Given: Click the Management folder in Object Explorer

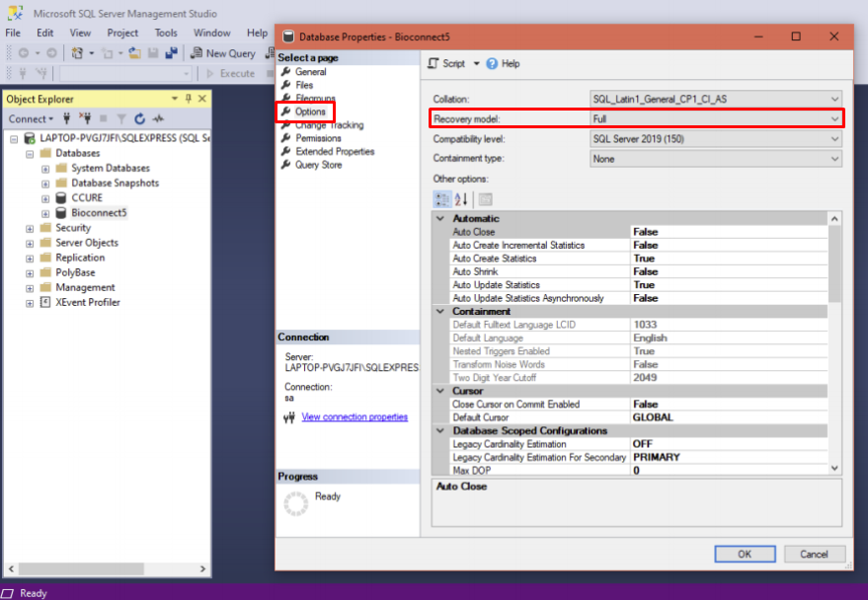Looking at the screenshot, I should 85,287.
